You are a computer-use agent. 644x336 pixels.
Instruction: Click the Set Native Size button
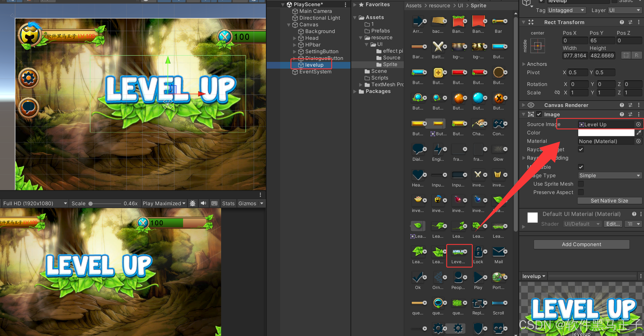609,201
